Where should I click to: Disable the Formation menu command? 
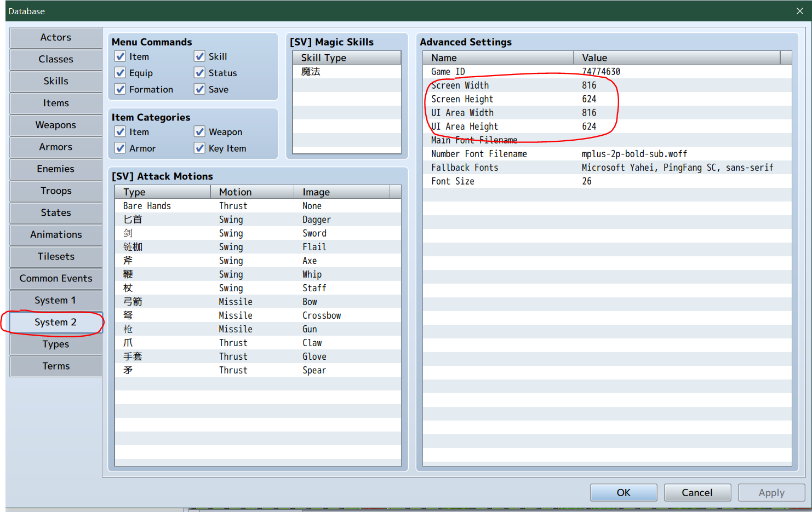tap(121, 89)
